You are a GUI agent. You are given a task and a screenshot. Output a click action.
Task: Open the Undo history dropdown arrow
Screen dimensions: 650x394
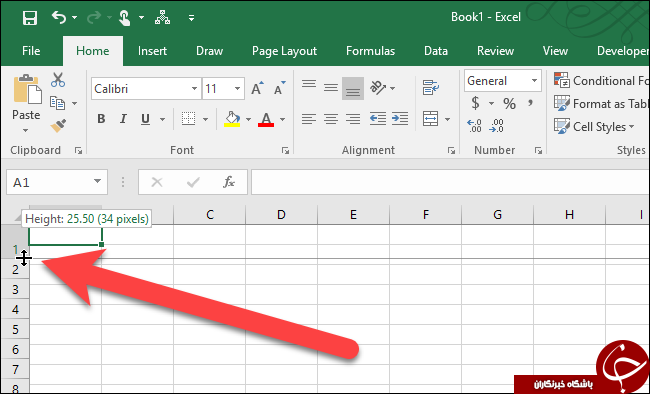pyautogui.click(x=75, y=18)
